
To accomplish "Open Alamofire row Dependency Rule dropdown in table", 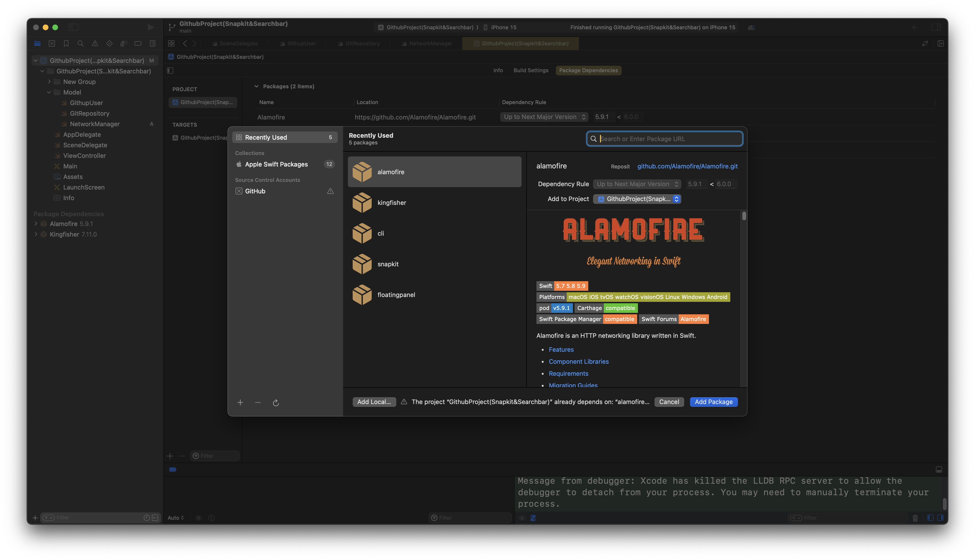I will tap(544, 117).
